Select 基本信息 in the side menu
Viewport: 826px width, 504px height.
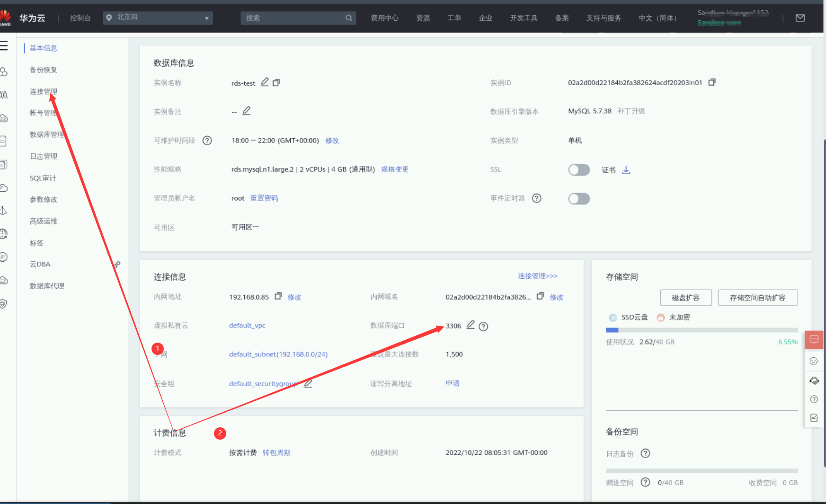tap(44, 48)
